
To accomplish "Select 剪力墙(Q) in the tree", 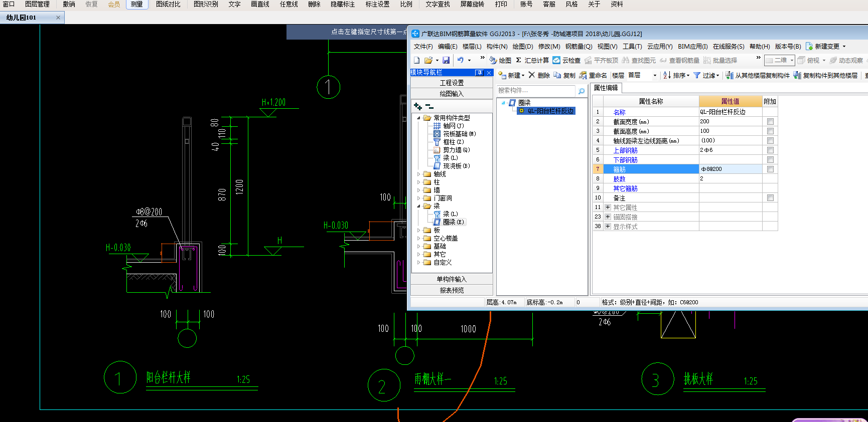I will click(452, 150).
